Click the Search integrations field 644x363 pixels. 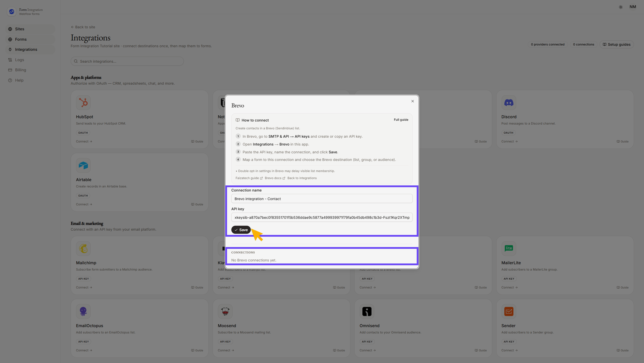(x=127, y=61)
